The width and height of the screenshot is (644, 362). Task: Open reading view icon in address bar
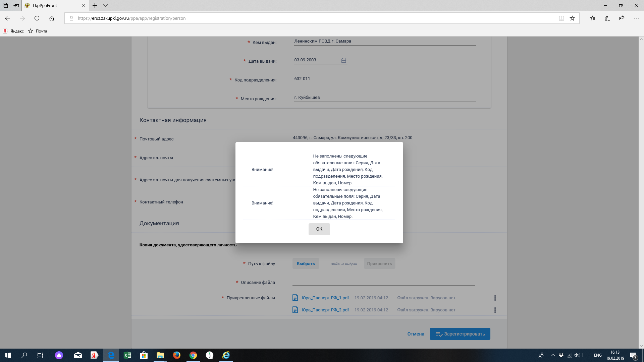point(561,18)
